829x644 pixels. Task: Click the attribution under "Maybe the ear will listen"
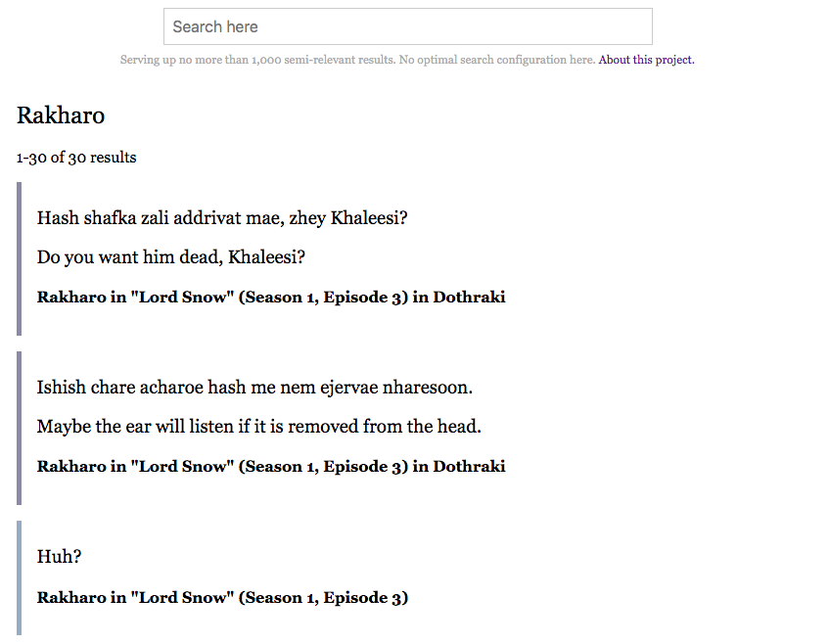point(271,466)
